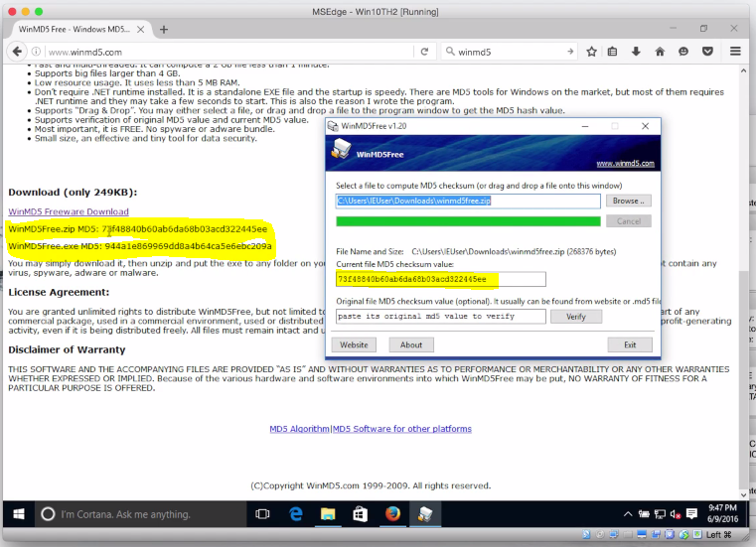Click taskbar clock 9:47 PM
Viewport: 756px width, 547px height.
pos(722,513)
